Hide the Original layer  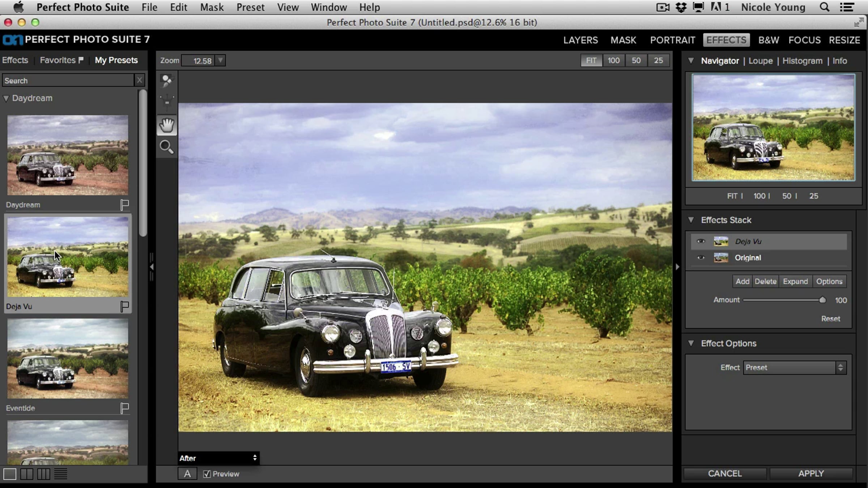point(701,257)
